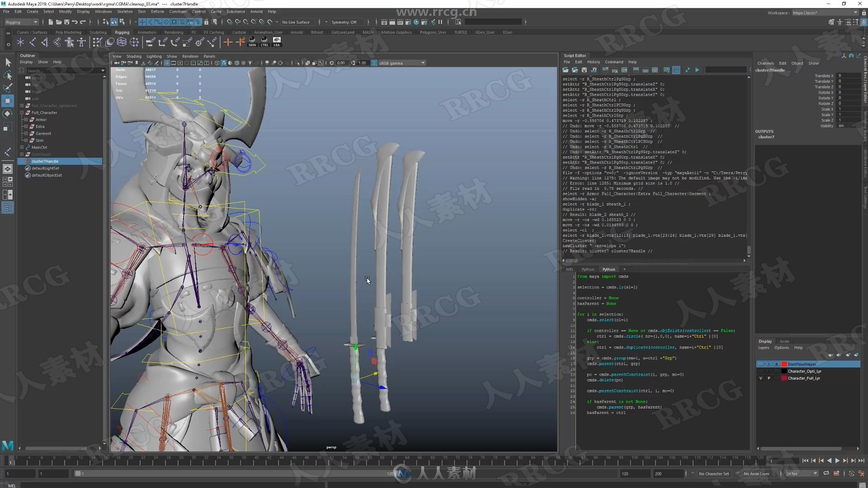
Task: Select the SKIN python shelf button
Action: (x=252, y=42)
